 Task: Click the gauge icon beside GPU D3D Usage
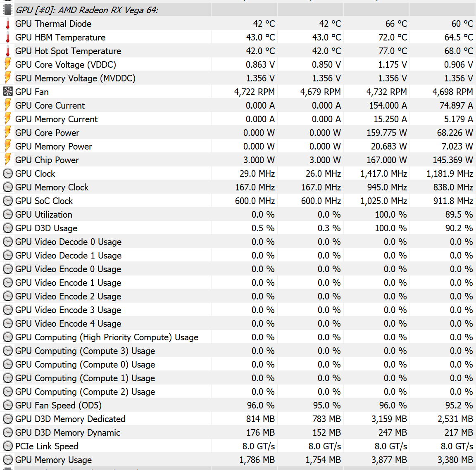point(7,228)
